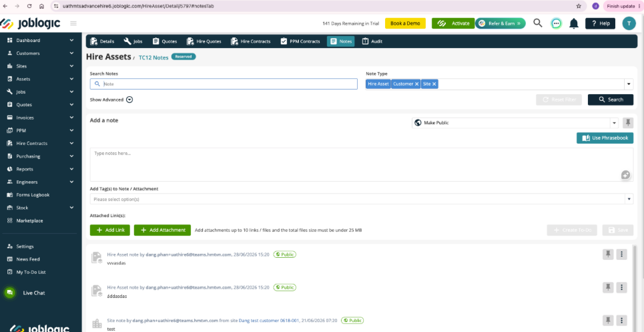644x332 pixels.
Task: Click into the Type notes here textarea
Action: (362, 165)
